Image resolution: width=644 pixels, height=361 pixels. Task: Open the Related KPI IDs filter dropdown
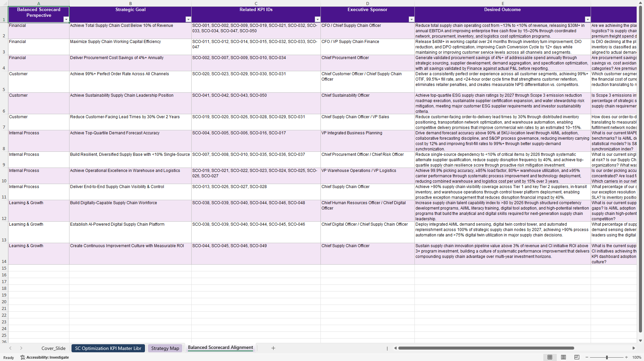(x=317, y=19)
